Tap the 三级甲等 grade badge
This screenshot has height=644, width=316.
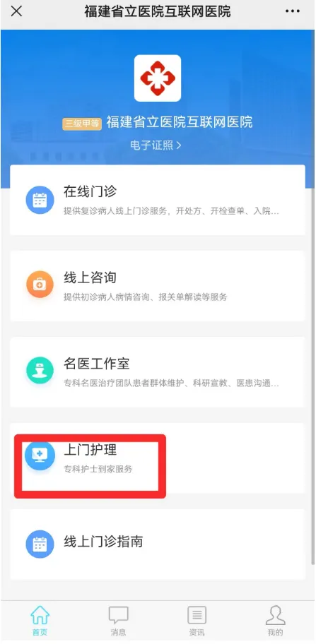pos(82,124)
